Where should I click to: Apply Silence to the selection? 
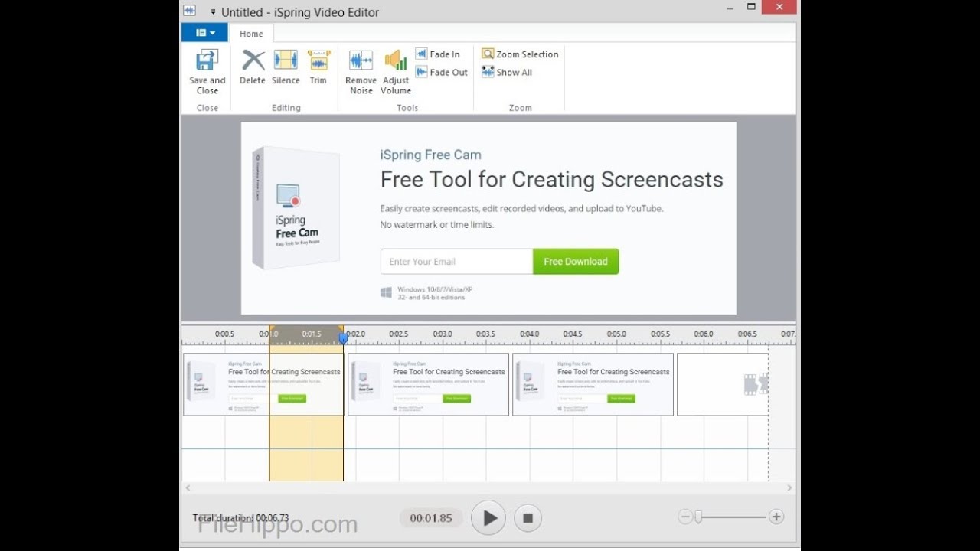(x=286, y=67)
